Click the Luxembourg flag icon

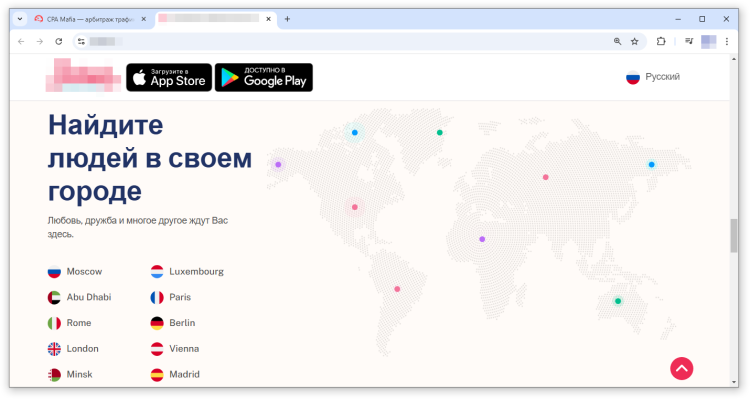[157, 272]
